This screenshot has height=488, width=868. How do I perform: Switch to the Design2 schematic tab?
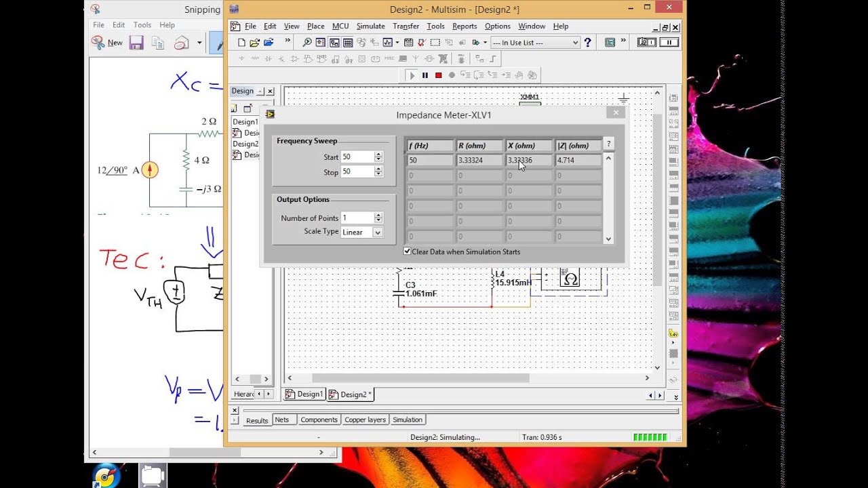tap(349, 394)
